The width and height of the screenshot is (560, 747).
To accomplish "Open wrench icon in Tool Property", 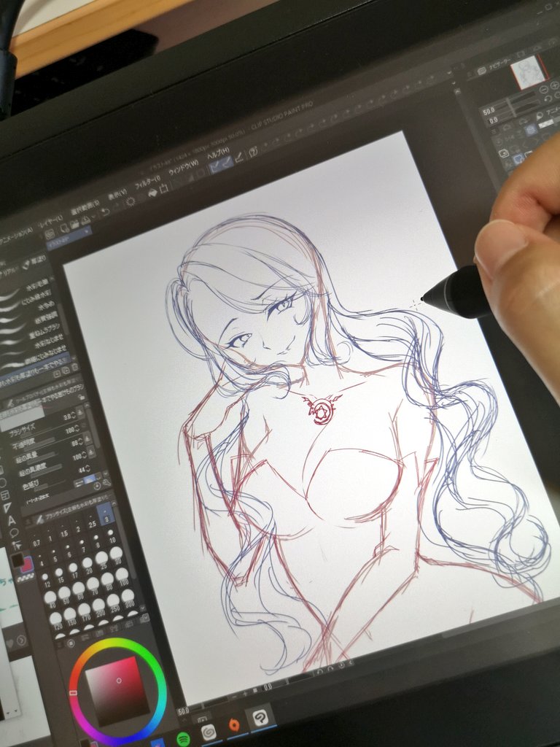I will tap(106, 481).
